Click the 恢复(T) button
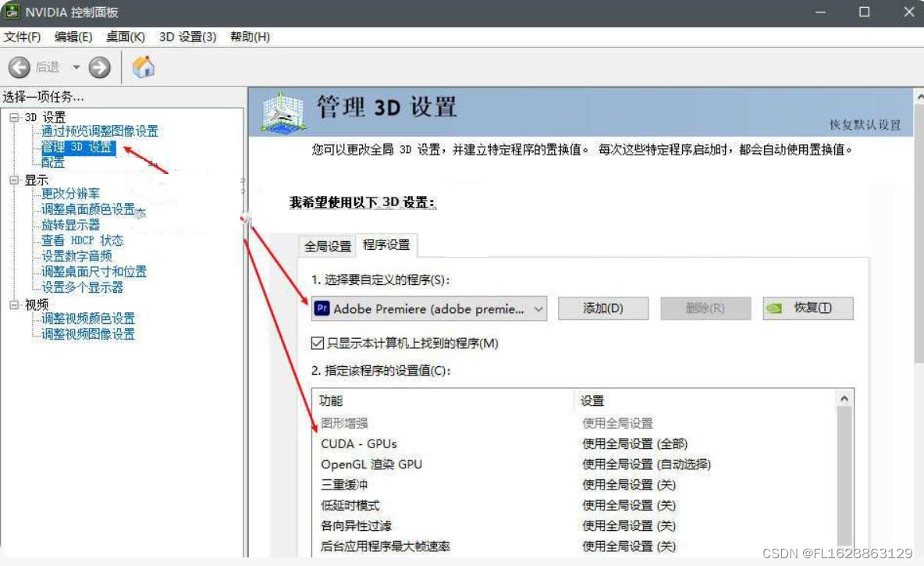The width and height of the screenshot is (924, 566). pyautogui.click(x=808, y=308)
